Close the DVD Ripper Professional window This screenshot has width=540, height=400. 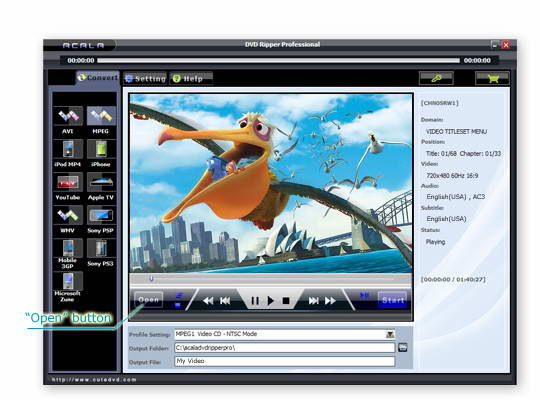pyautogui.click(x=506, y=44)
